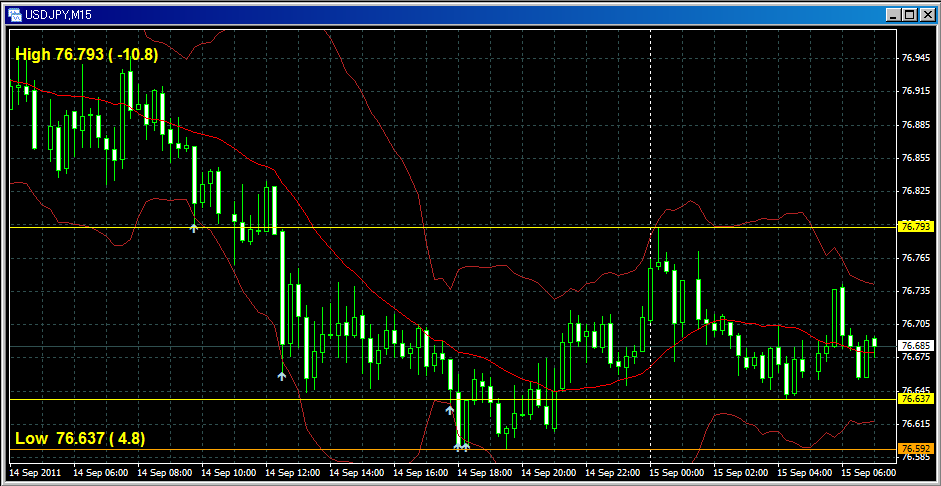Click the High 76.793 text label
This screenshot has width=941, height=486.
point(86,55)
